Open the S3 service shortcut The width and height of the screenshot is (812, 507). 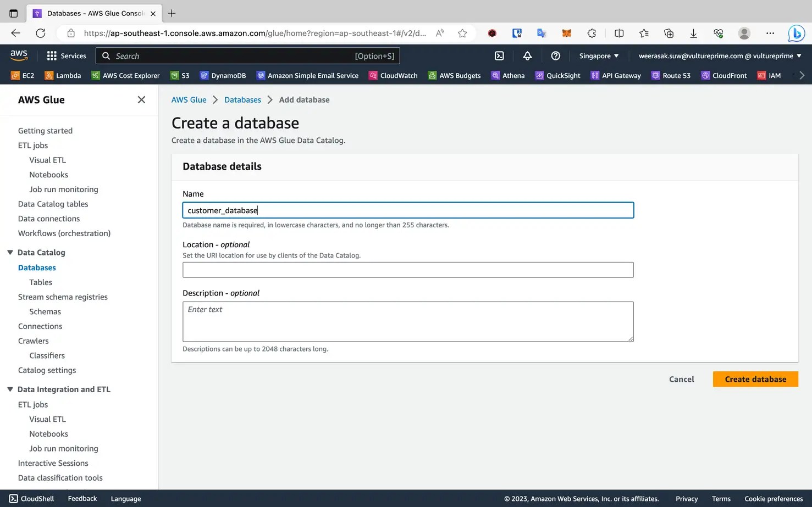pos(180,75)
